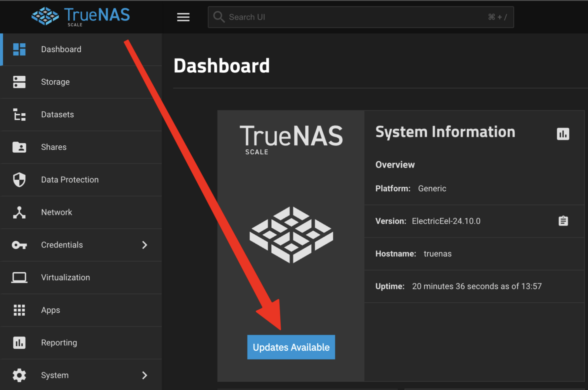Click the Network topology icon
This screenshot has height=390, width=588.
(19, 213)
